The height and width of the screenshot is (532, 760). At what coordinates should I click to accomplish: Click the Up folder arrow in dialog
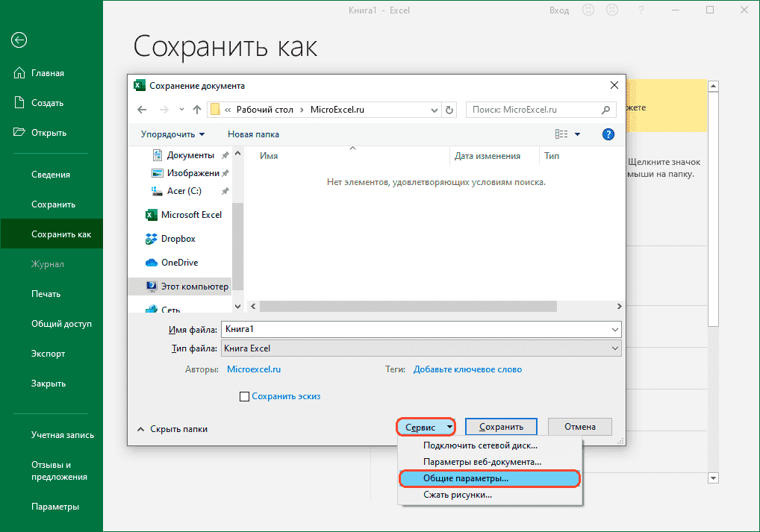pos(197,110)
